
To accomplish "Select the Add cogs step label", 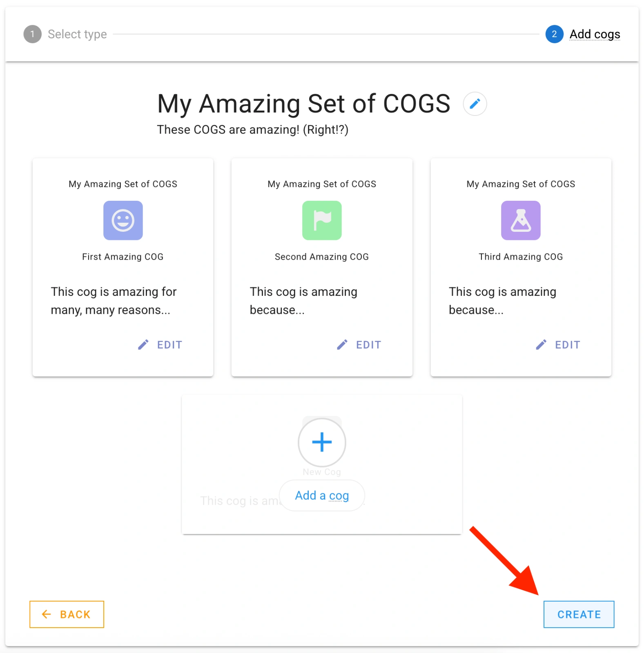I will [x=595, y=34].
